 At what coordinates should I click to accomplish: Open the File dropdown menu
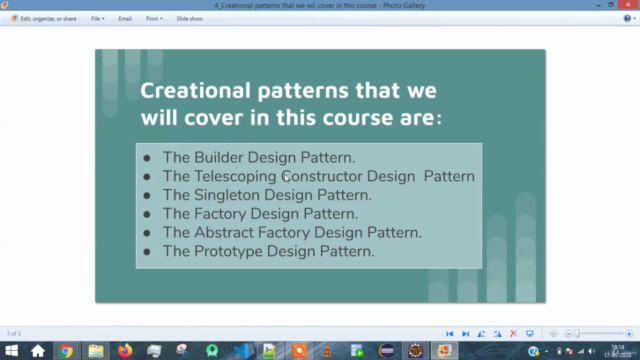[98, 19]
